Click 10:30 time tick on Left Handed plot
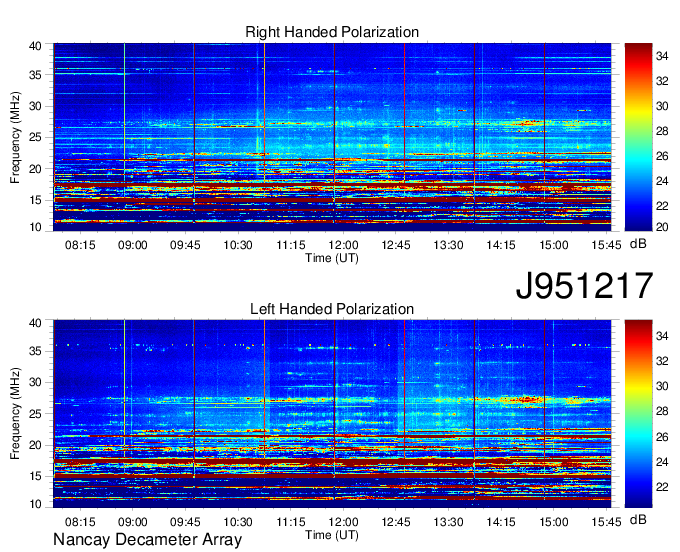The width and height of the screenshot is (680, 552). tap(238, 522)
